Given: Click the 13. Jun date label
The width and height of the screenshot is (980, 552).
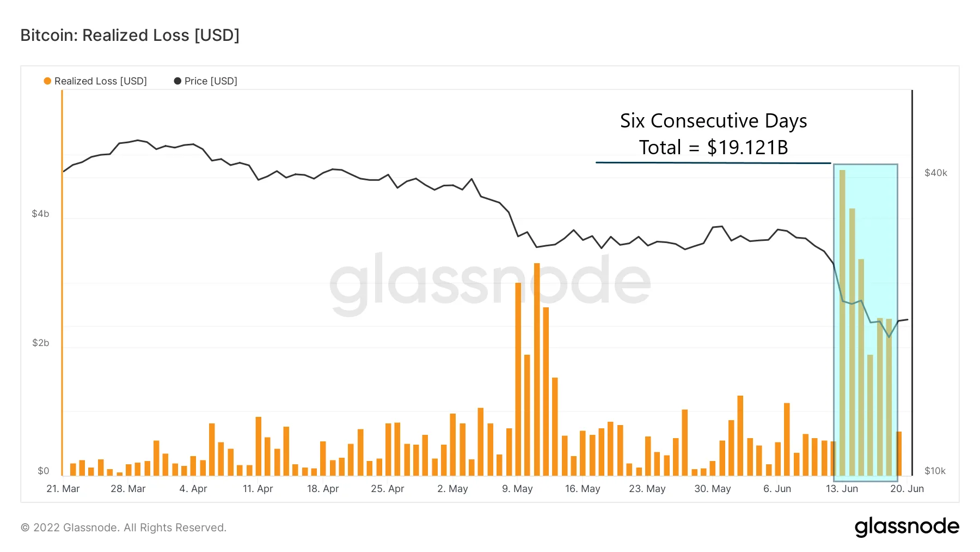Looking at the screenshot, I should 842,489.
